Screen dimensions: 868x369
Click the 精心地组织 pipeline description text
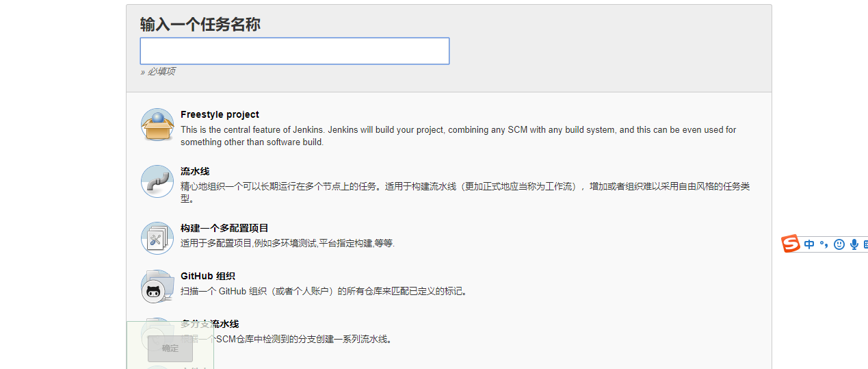point(465,192)
